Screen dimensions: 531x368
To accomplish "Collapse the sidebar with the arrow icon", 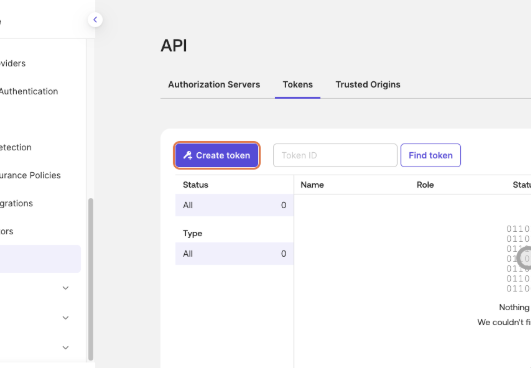I will 95,20.
